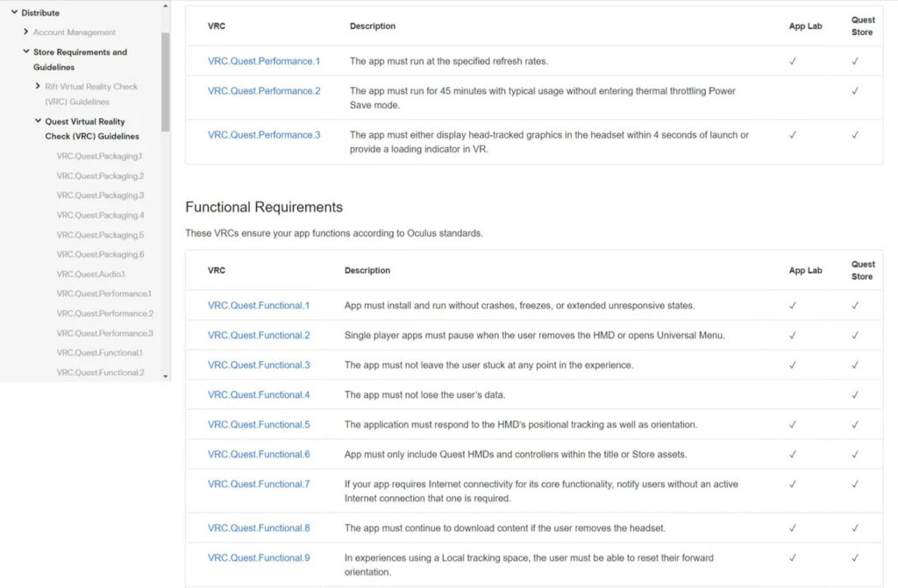Open VRC.Quest.Functional.4 table link
The image size is (898, 588).
click(259, 394)
